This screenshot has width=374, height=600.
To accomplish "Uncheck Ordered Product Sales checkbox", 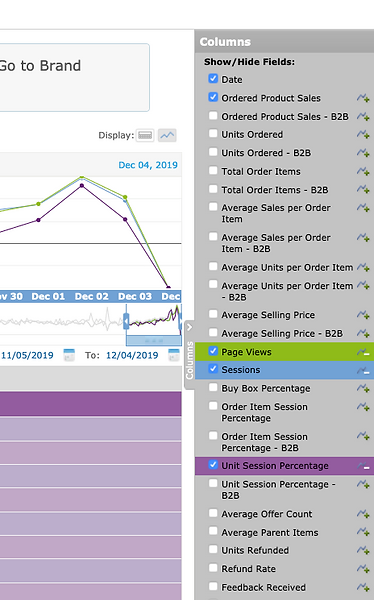I will (213, 97).
